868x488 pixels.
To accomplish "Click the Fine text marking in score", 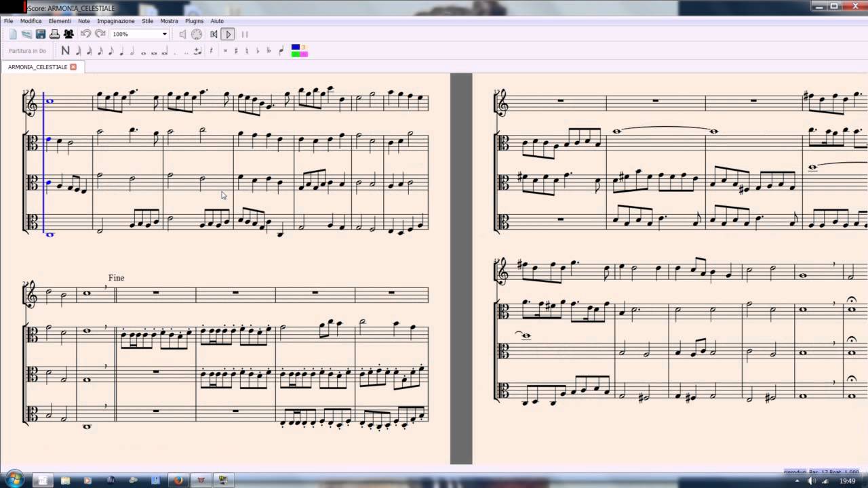I will tap(116, 278).
